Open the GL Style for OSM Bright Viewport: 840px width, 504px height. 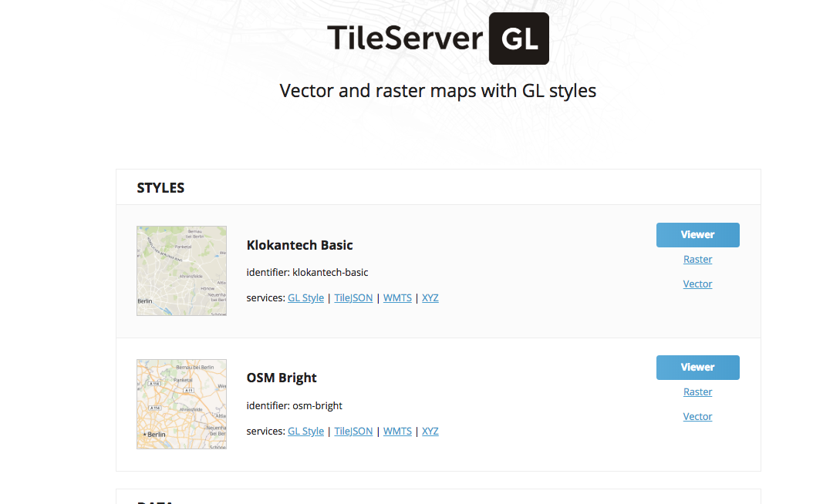[x=305, y=431]
